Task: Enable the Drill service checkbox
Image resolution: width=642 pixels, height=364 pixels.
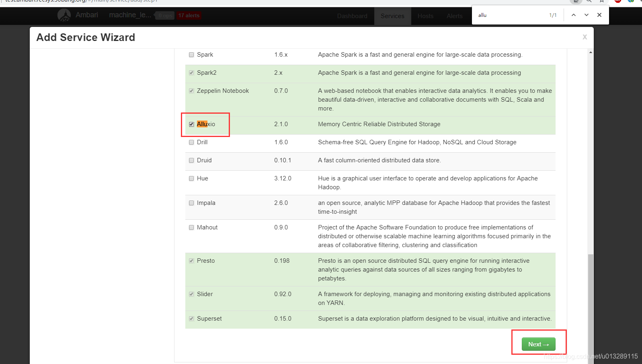Action: pyautogui.click(x=191, y=142)
